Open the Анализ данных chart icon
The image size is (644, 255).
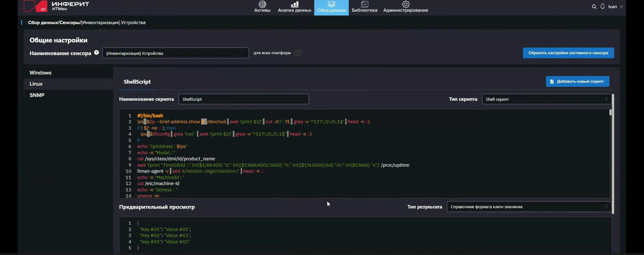(x=294, y=4)
